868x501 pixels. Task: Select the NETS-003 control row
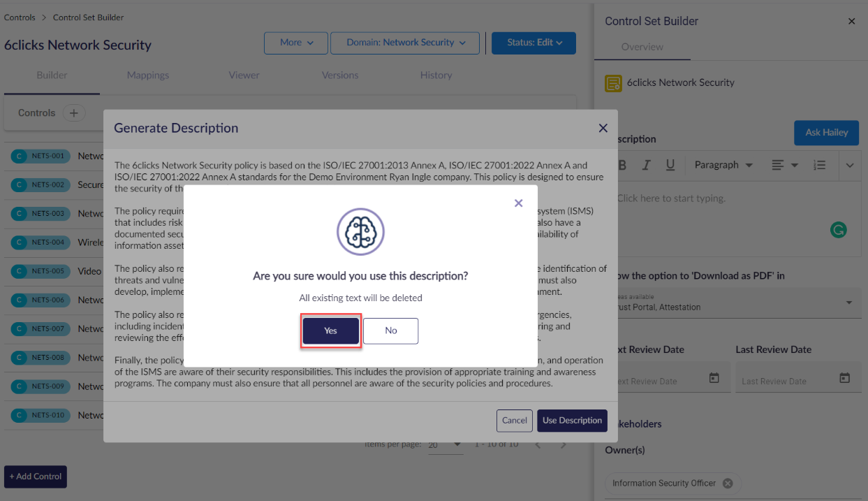coord(54,213)
